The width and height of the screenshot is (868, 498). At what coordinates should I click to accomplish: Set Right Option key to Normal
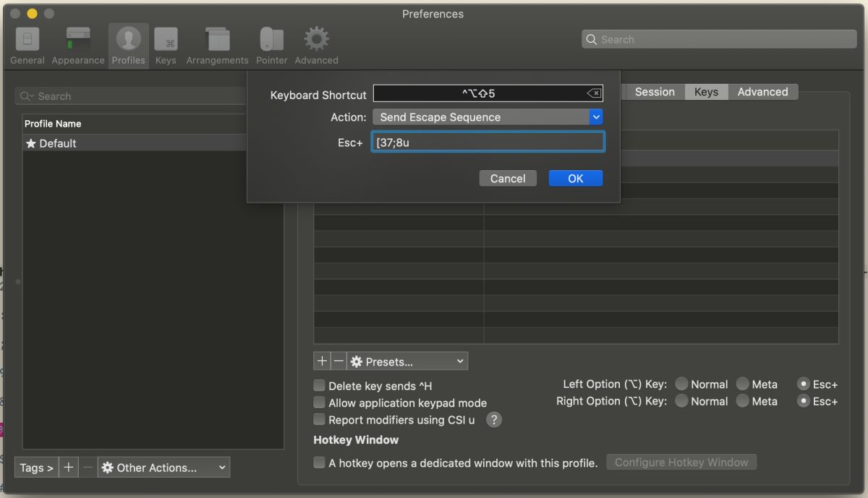point(681,400)
